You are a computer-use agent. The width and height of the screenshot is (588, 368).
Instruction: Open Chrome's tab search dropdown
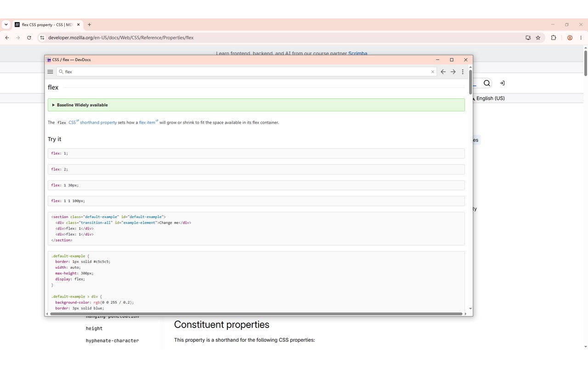click(6, 24)
